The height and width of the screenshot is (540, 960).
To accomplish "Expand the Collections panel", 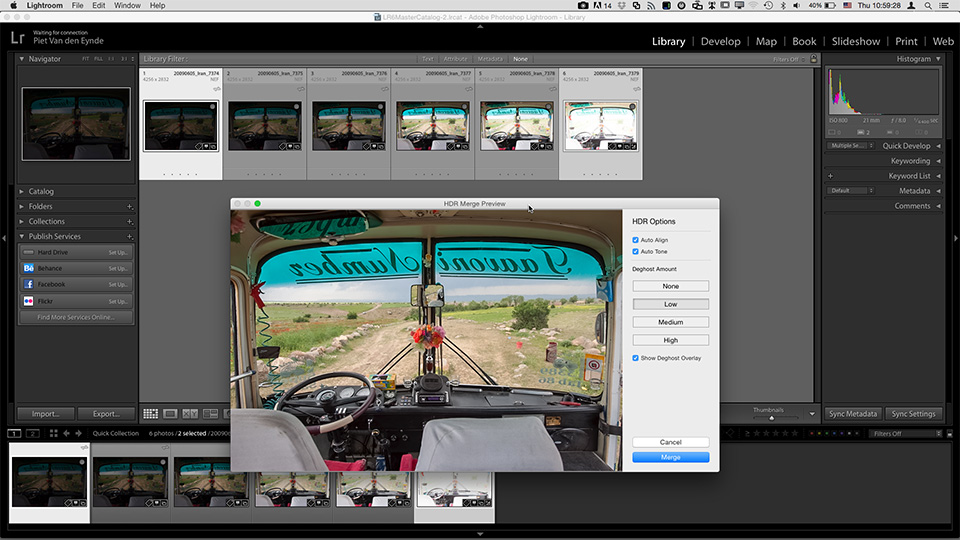I will pyautogui.click(x=21, y=222).
